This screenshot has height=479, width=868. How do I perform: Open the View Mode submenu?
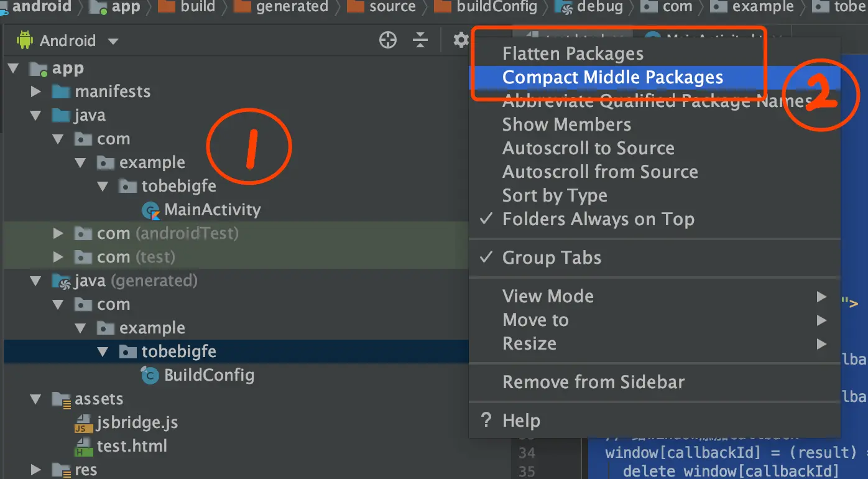(x=548, y=296)
